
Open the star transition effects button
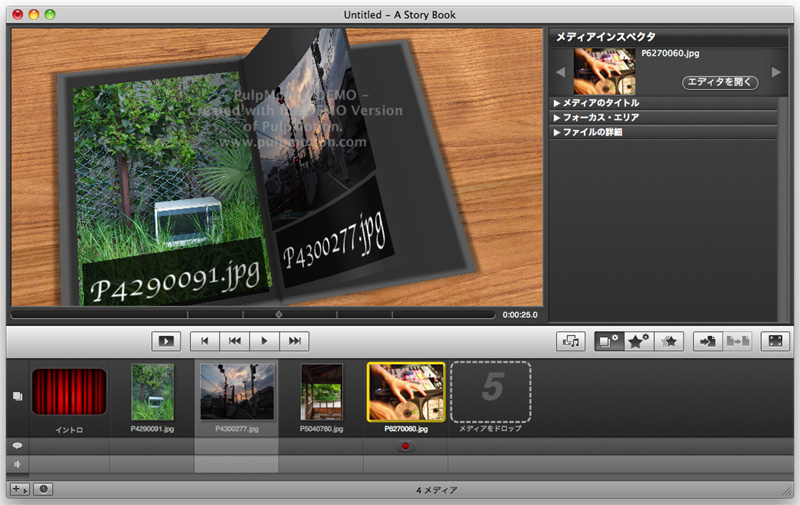coord(669,341)
